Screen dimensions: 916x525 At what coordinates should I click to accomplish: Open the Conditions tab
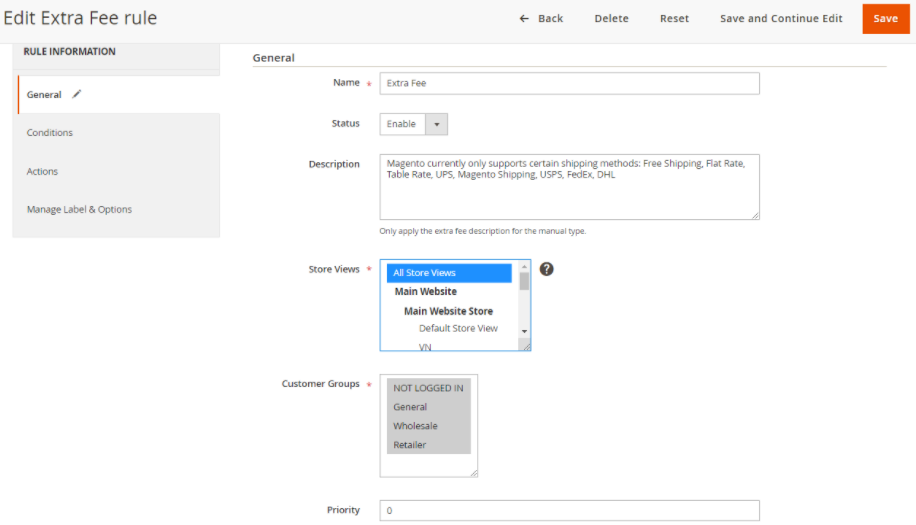pos(50,133)
